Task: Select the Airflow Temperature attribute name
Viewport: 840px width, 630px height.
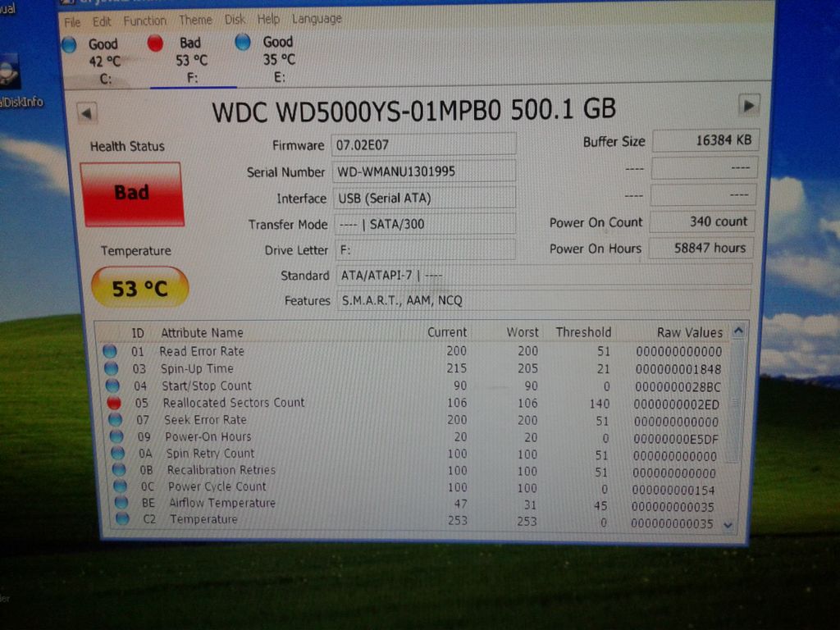Action: 222,503
